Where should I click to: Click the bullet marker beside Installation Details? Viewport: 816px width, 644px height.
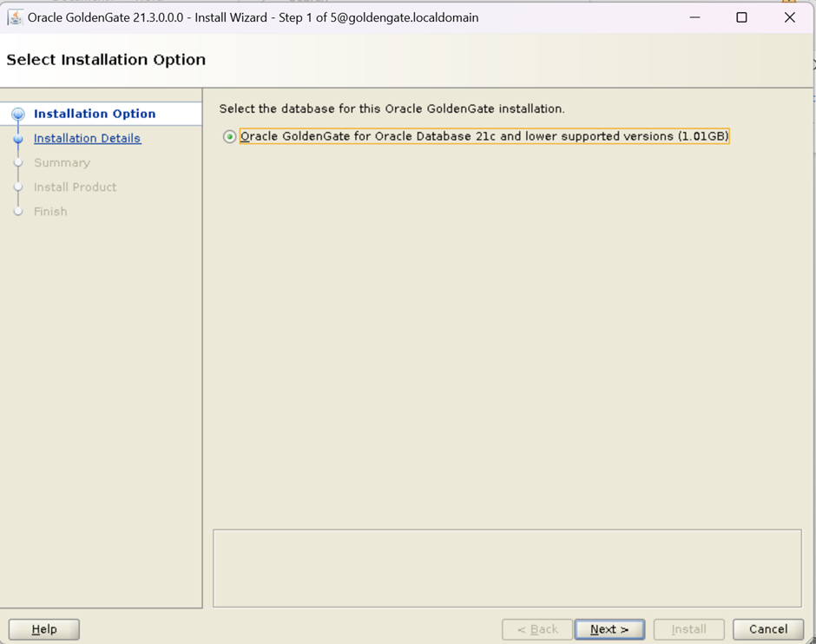point(18,139)
